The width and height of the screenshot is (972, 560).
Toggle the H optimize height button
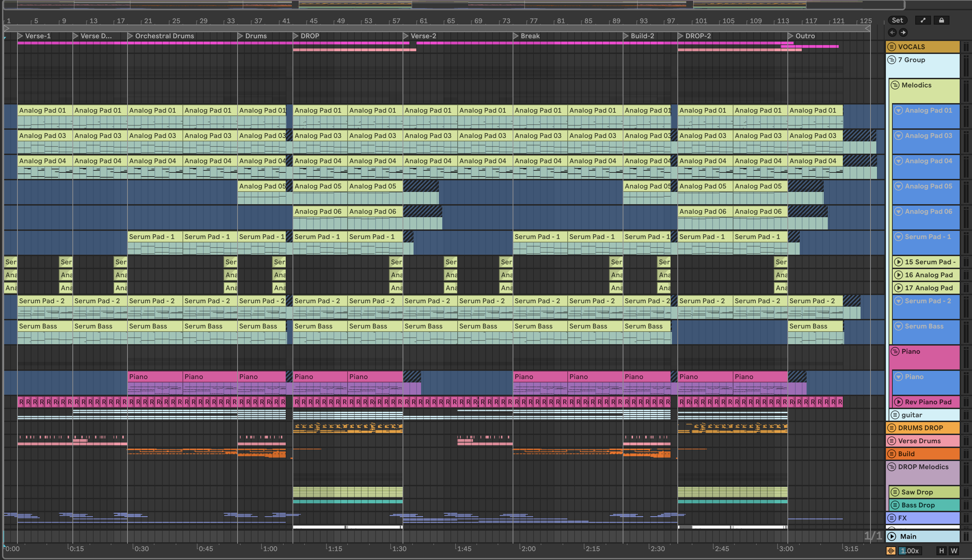[x=941, y=551]
